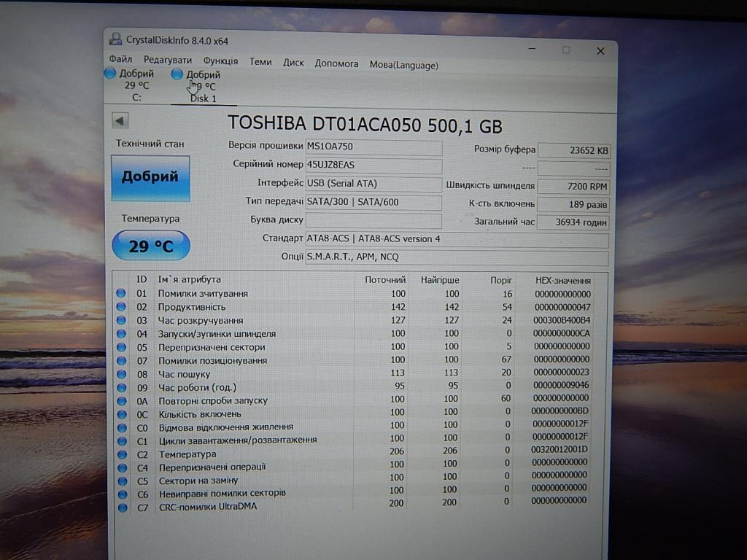
Task: Click the firmware version field MS1OA750
Action: coord(373,147)
